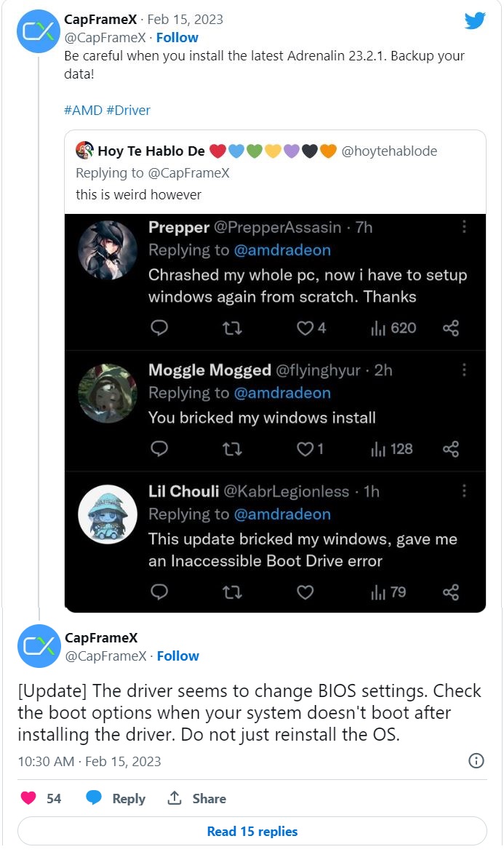The image size is (504, 868).
Task: Click the 10:30 AM · Feb 15, 2023 timestamp
Action: pyautogui.click(x=89, y=761)
